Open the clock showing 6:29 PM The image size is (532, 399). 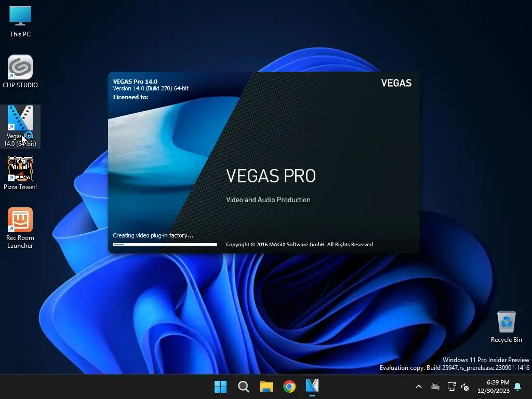click(494, 387)
